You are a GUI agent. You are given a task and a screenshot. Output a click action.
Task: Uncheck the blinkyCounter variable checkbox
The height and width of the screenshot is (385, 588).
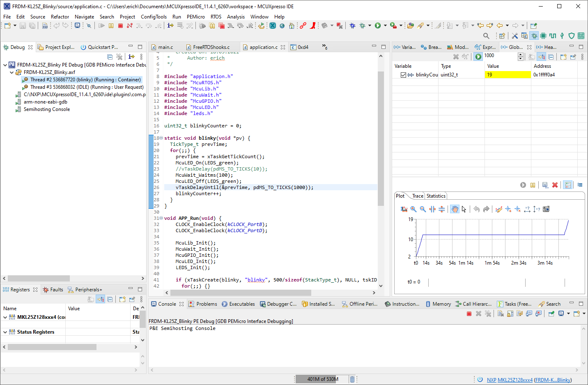pos(403,75)
